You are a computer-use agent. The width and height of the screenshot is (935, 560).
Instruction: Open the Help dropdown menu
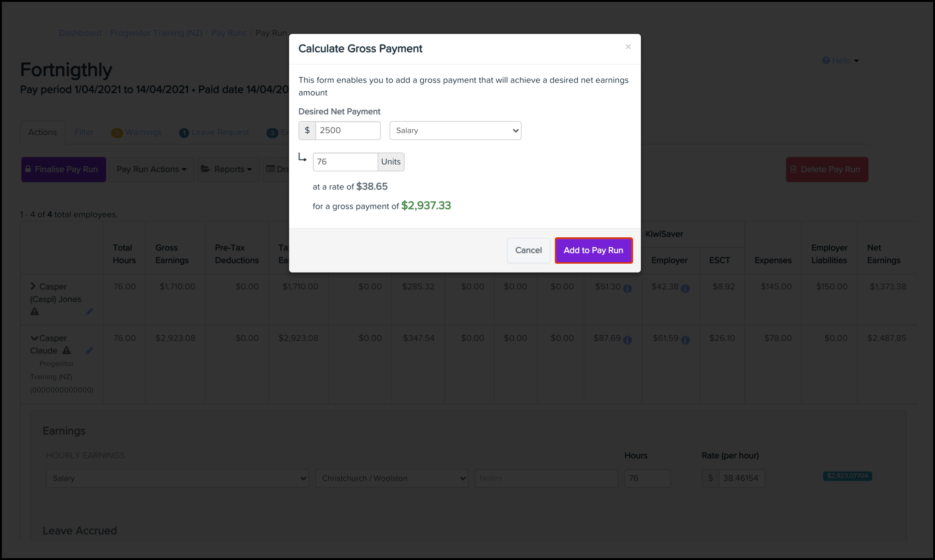pyautogui.click(x=841, y=60)
